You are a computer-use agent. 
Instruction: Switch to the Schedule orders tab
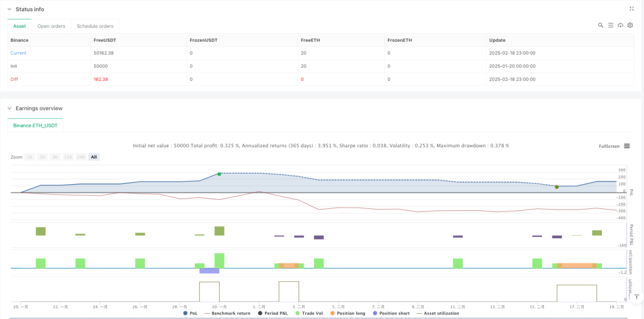click(x=95, y=26)
